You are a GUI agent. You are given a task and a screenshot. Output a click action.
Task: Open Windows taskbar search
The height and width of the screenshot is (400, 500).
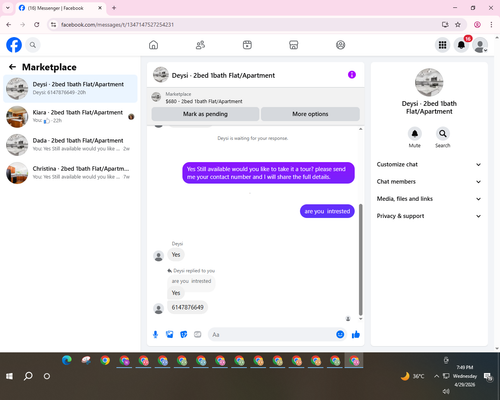click(x=28, y=376)
